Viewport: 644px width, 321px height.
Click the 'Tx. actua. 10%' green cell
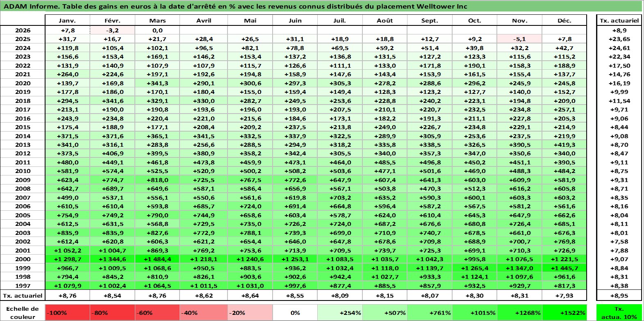coord(619,313)
